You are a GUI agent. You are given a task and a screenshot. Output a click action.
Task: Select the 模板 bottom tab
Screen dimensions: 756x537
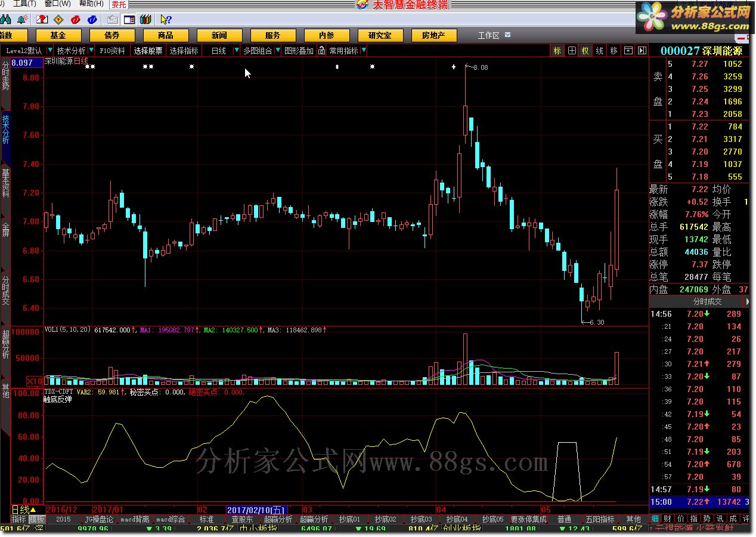pos(36,520)
